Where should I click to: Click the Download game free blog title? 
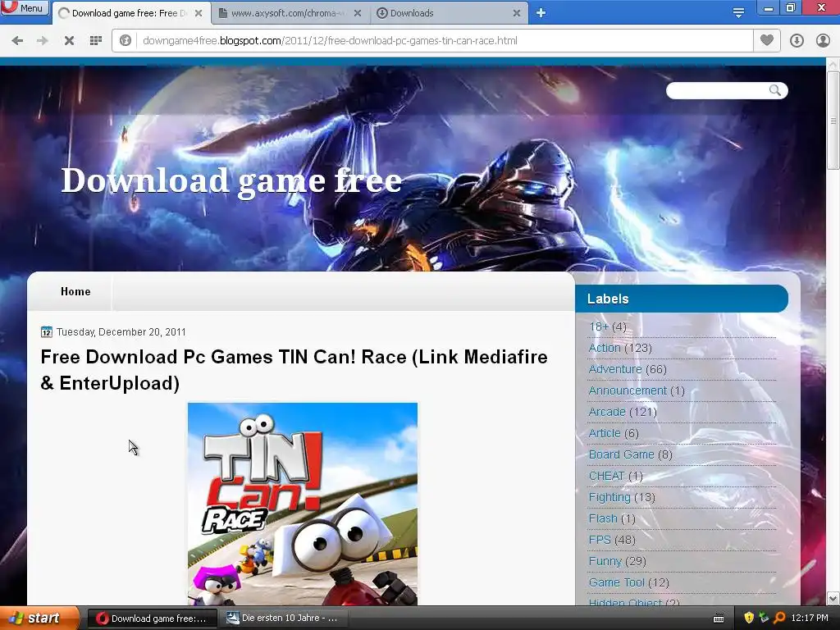tap(231, 180)
